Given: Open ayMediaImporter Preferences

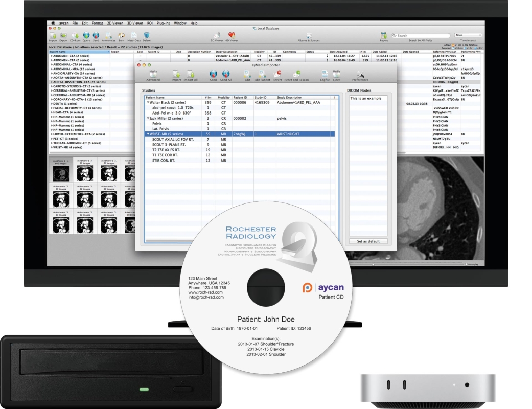Looking at the screenshot, I should point(360,74).
